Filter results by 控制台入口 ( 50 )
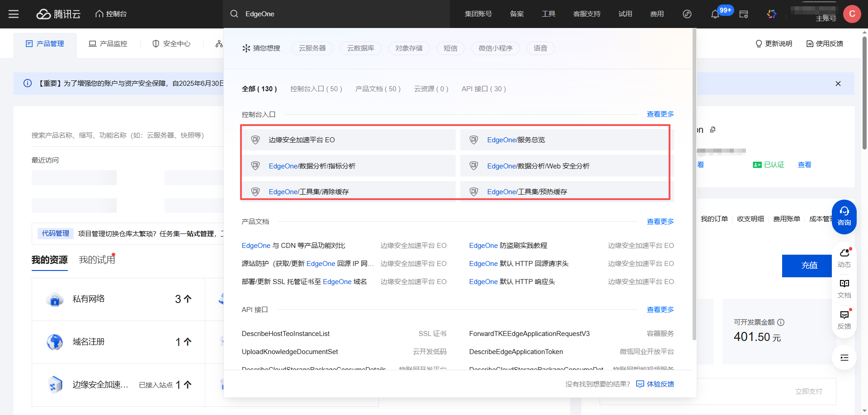This screenshot has height=415, width=868. click(x=316, y=89)
